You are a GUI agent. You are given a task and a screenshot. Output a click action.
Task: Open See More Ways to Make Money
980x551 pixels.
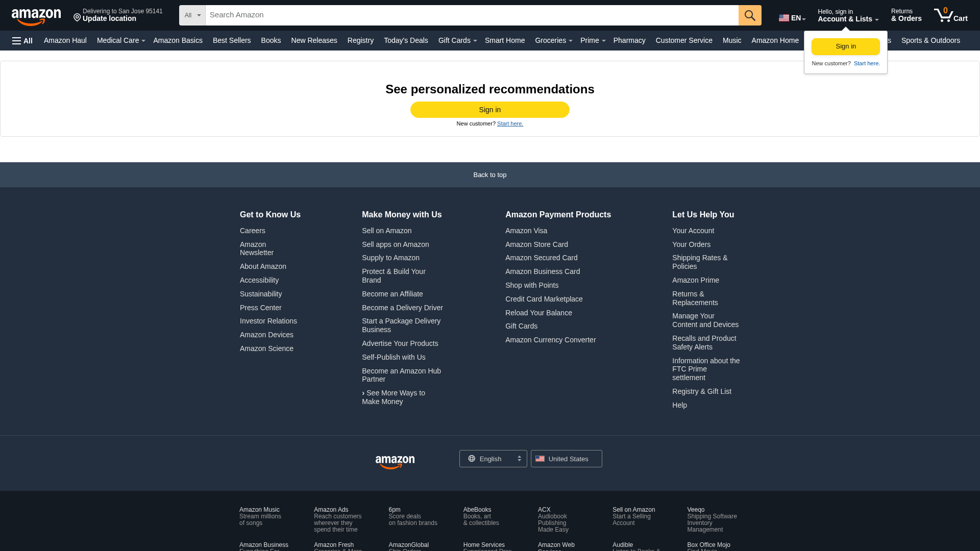(x=394, y=397)
